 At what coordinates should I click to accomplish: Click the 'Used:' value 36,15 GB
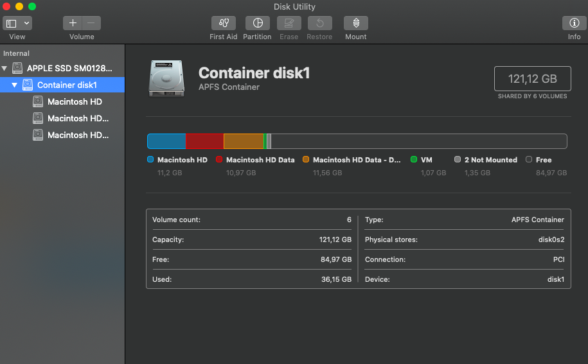click(336, 279)
